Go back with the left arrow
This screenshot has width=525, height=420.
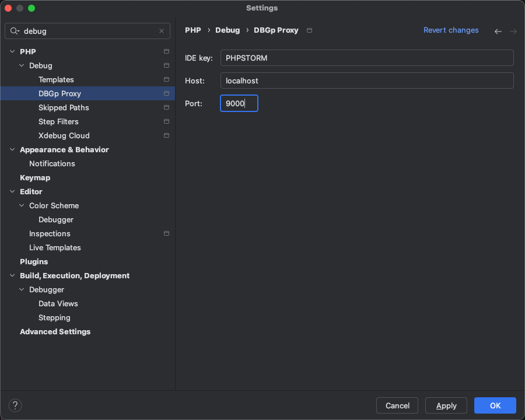pyautogui.click(x=498, y=32)
